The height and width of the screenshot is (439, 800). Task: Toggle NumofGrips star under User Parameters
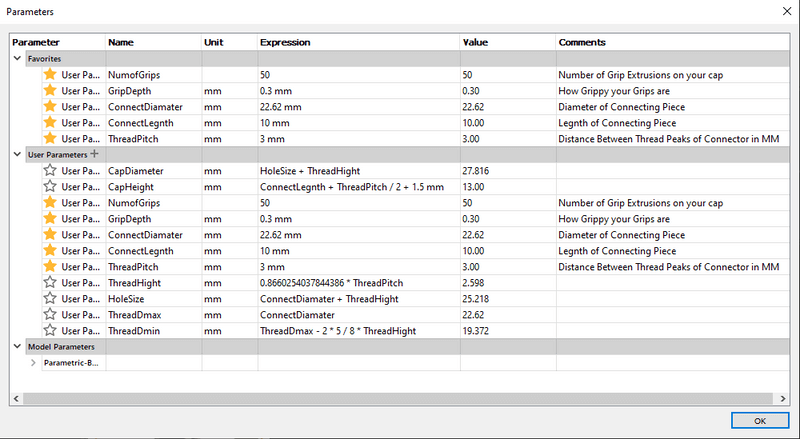[x=49, y=203]
